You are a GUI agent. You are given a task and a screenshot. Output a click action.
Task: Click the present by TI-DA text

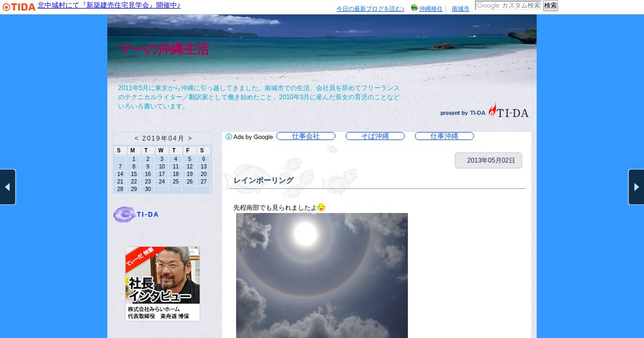(x=463, y=113)
